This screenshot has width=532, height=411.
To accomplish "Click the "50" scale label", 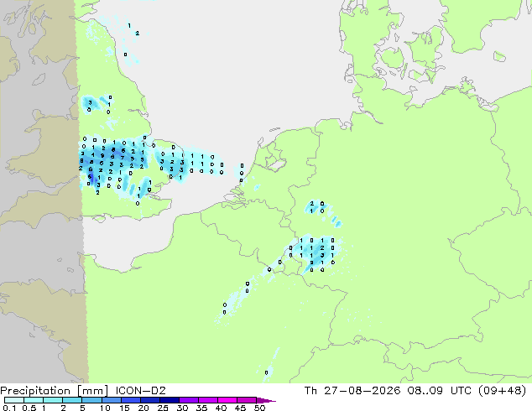I will 259,408.
